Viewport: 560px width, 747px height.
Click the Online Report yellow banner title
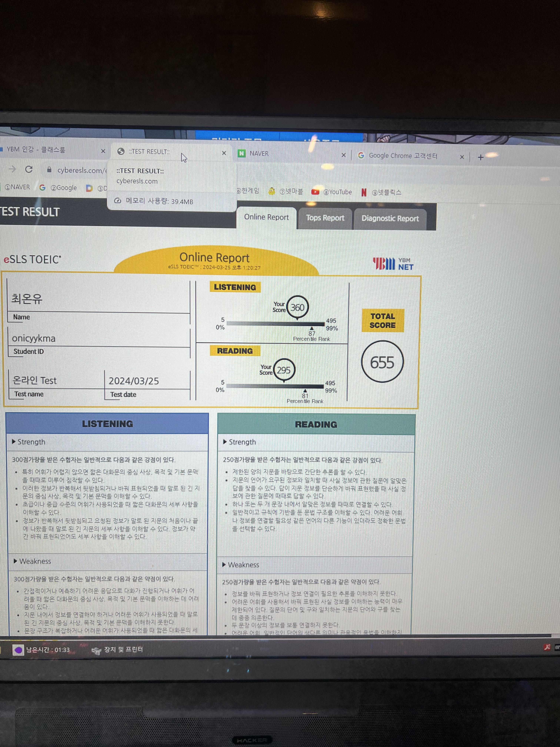click(x=214, y=258)
